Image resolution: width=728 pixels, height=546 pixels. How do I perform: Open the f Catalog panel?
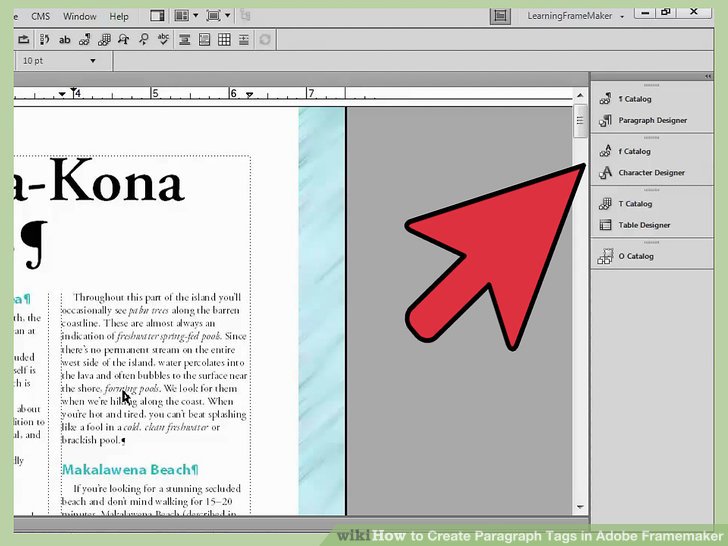pyautogui.click(x=634, y=151)
